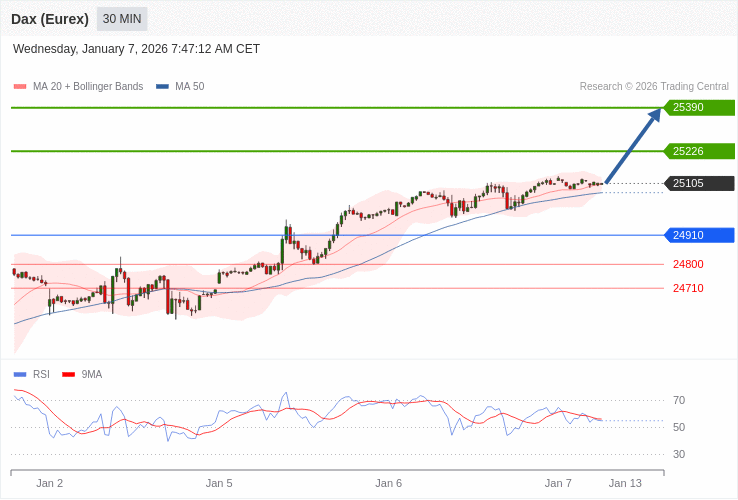
Task: Click the Dax (Eurex) chart title
Action: [x=50, y=19]
